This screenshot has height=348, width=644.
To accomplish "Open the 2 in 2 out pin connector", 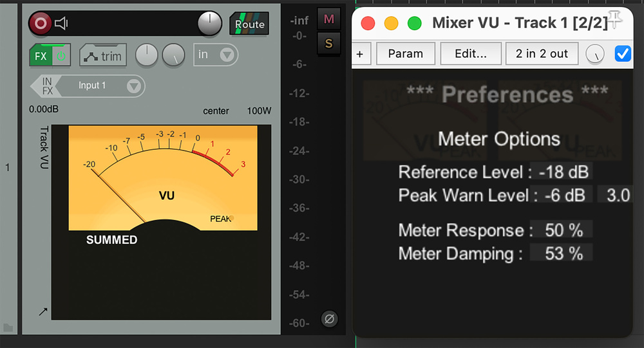I will point(542,53).
